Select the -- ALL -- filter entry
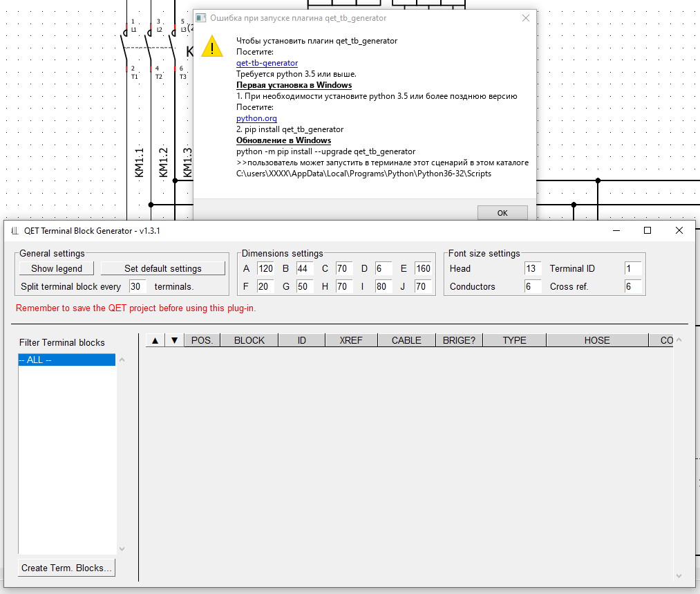 pyautogui.click(x=66, y=360)
